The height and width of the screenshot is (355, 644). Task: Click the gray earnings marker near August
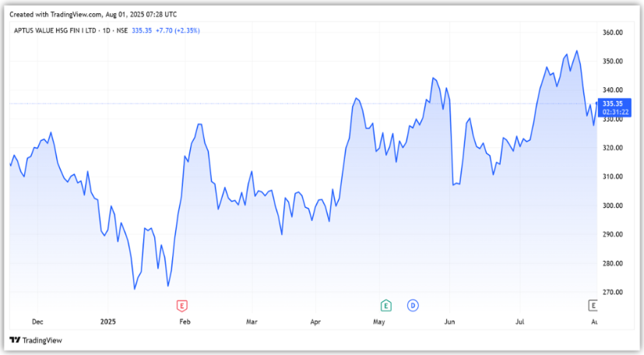tap(593, 305)
